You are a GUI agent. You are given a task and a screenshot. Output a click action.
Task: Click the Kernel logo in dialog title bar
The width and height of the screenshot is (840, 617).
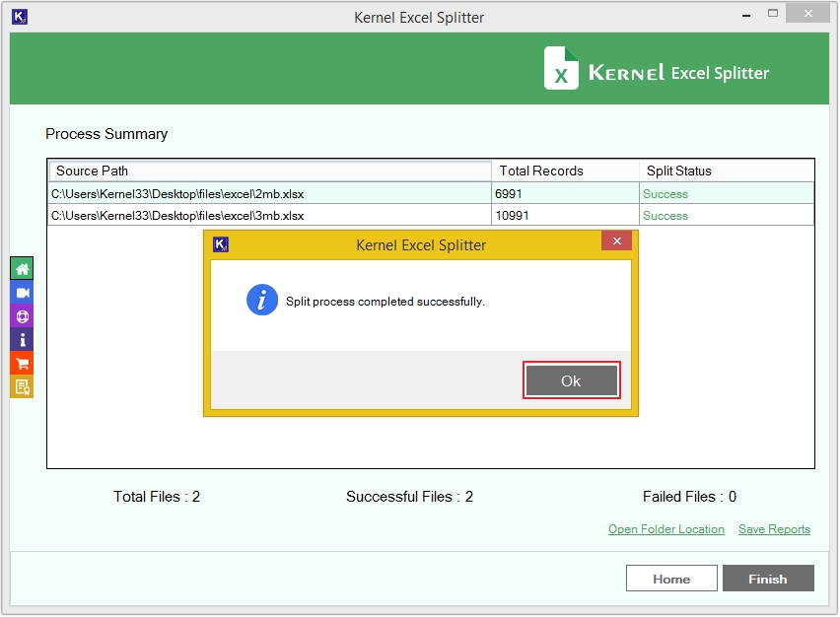[221, 244]
